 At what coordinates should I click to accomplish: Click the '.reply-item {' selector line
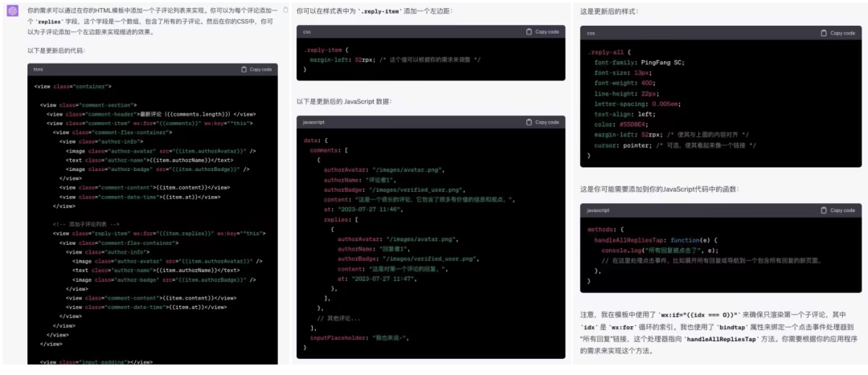(x=325, y=50)
